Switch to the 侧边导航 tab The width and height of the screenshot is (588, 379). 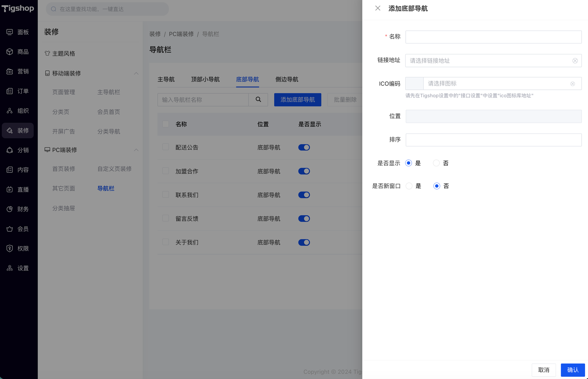pyautogui.click(x=287, y=79)
